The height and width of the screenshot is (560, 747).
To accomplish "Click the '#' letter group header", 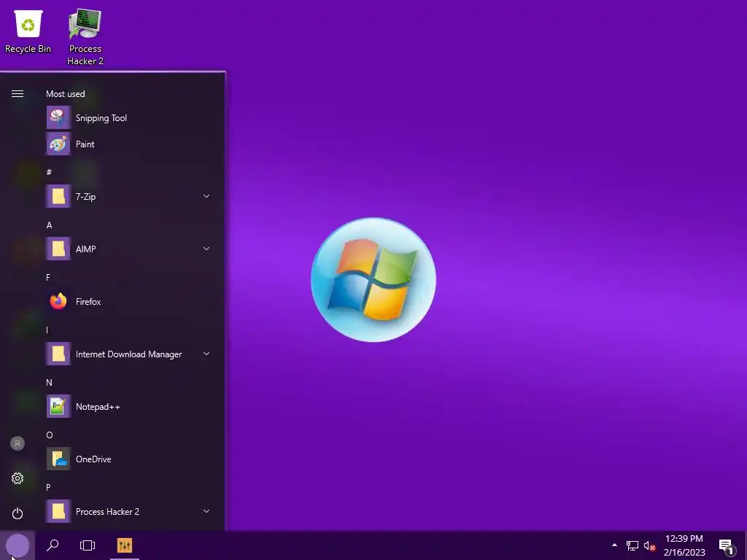I will click(49, 172).
